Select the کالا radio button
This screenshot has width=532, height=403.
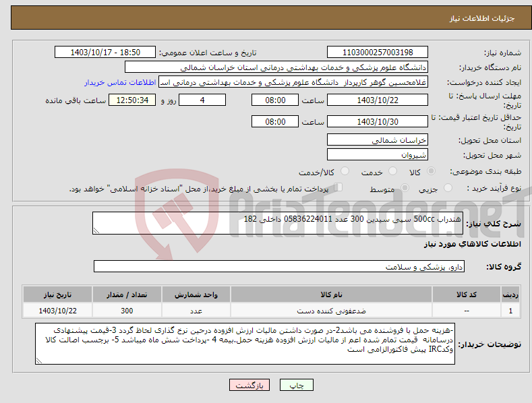pos(431,171)
